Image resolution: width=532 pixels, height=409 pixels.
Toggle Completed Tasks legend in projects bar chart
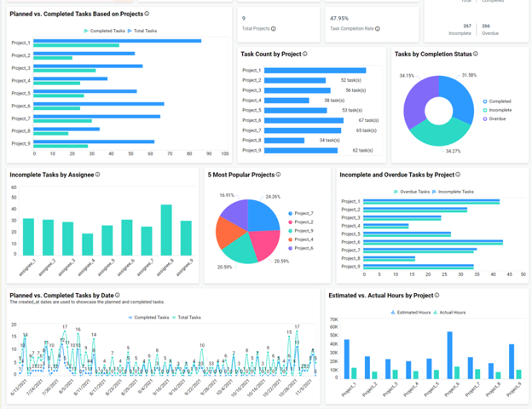[105, 31]
